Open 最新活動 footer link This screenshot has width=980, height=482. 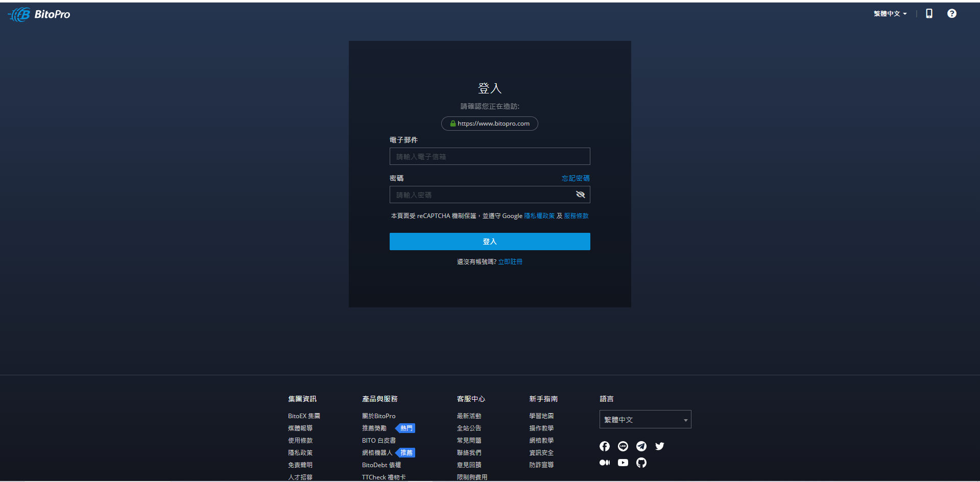(469, 416)
